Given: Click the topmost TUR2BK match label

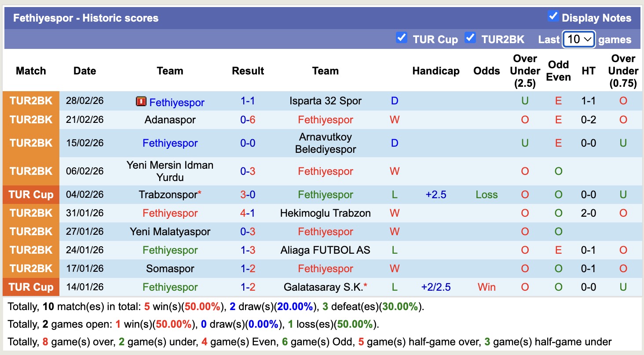Looking at the screenshot, I should (31, 100).
